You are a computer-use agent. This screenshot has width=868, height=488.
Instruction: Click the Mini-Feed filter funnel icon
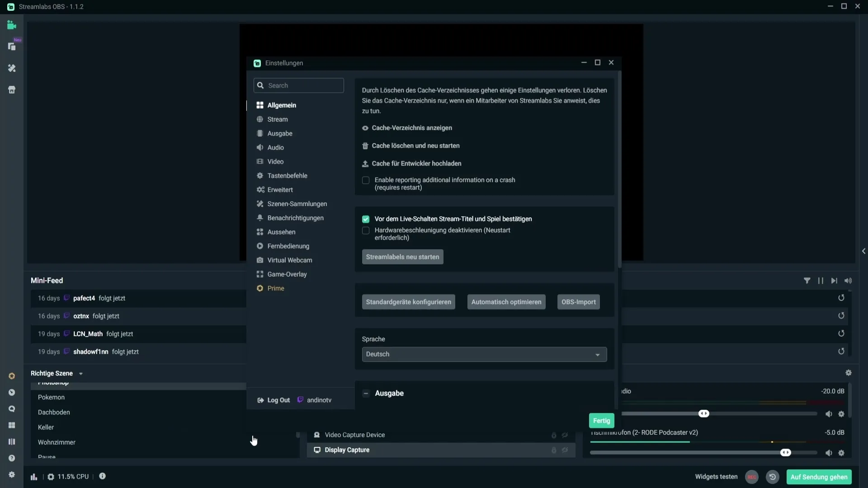(807, 281)
